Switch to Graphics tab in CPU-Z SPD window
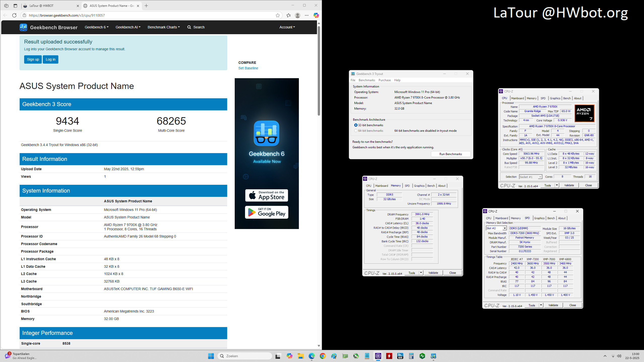Screen dimensions: 644x362 pyautogui.click(x=539, y=218)
